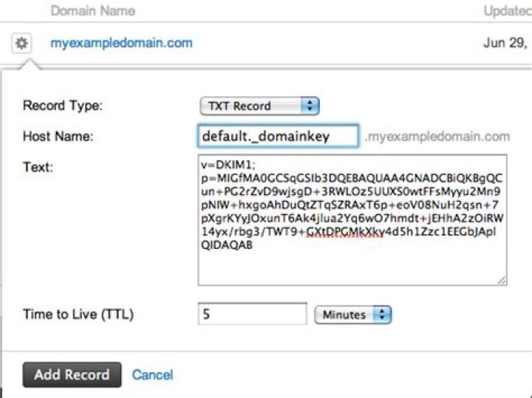Click the text area resize grip corner
The width and height of the screenshot is (532, 398).
(x=502, y=281)
